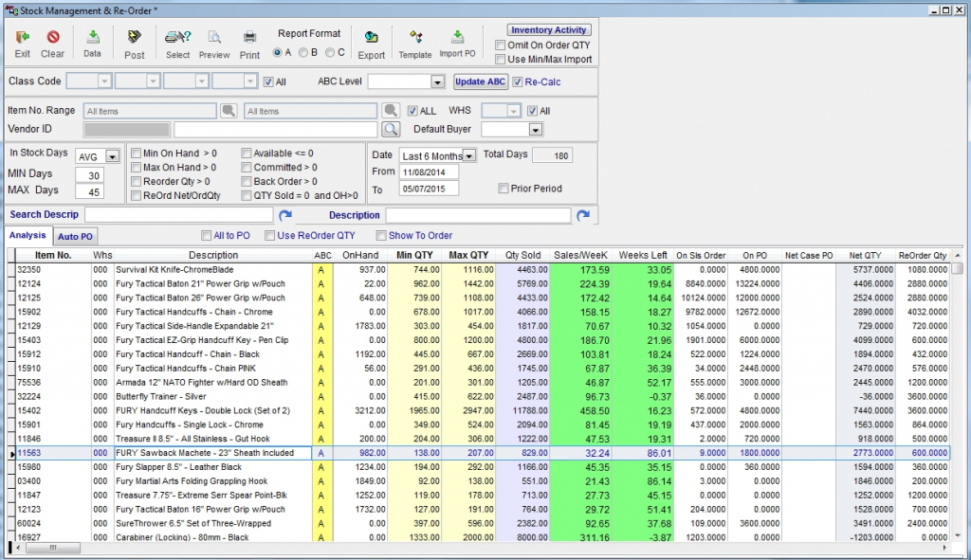Enable the Omit On Order QTY checkbox
971x560 pixels.
coord(499,45)
